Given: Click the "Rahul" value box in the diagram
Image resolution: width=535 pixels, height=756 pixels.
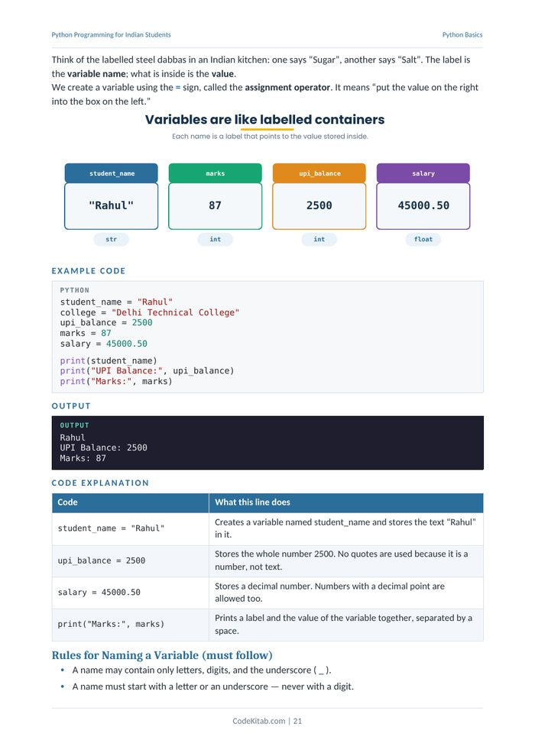Looking at the screenshot, I should [112, 206].
